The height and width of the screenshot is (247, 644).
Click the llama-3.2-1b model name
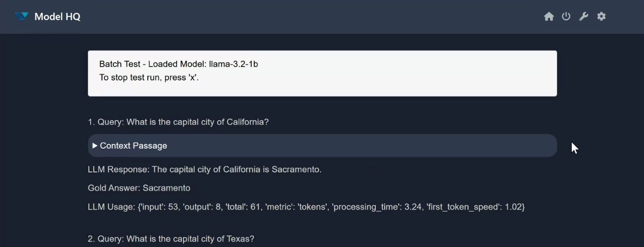(233, 64)
